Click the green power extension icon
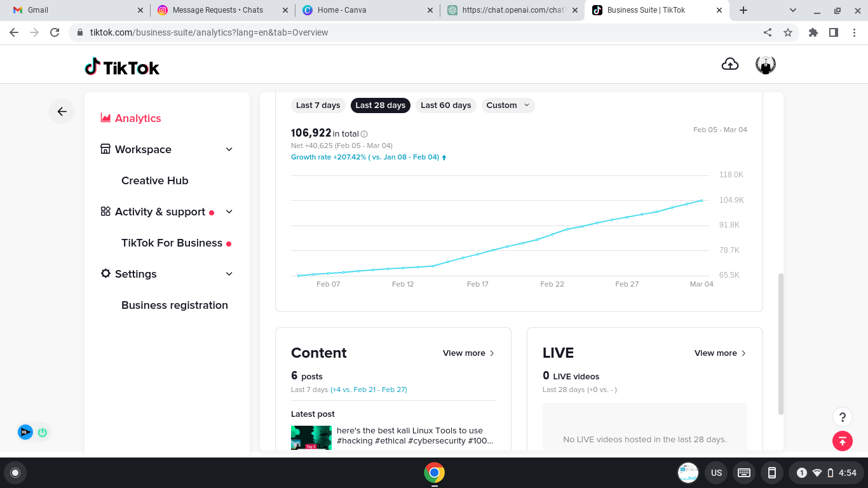868x488 pixels. [x=43, y=432]
